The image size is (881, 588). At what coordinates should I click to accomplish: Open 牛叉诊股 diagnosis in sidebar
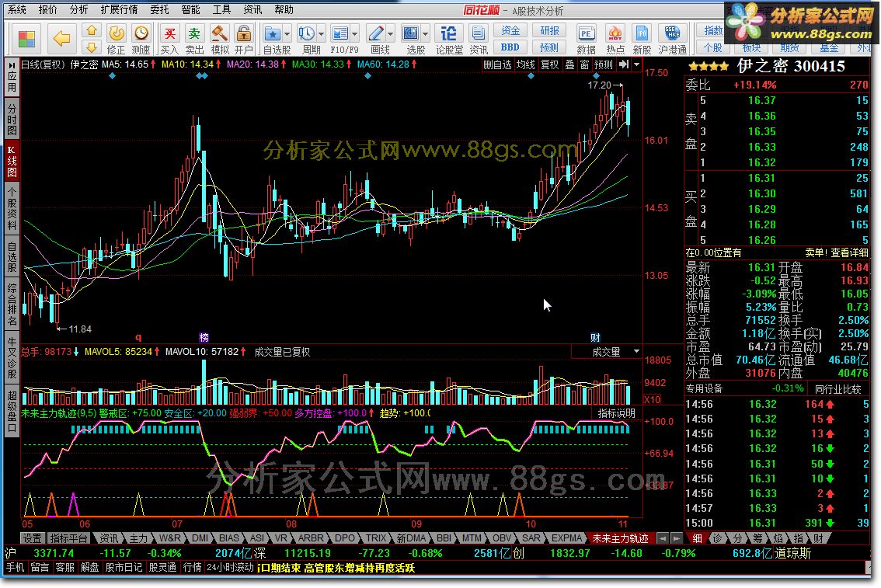point(12,358)
